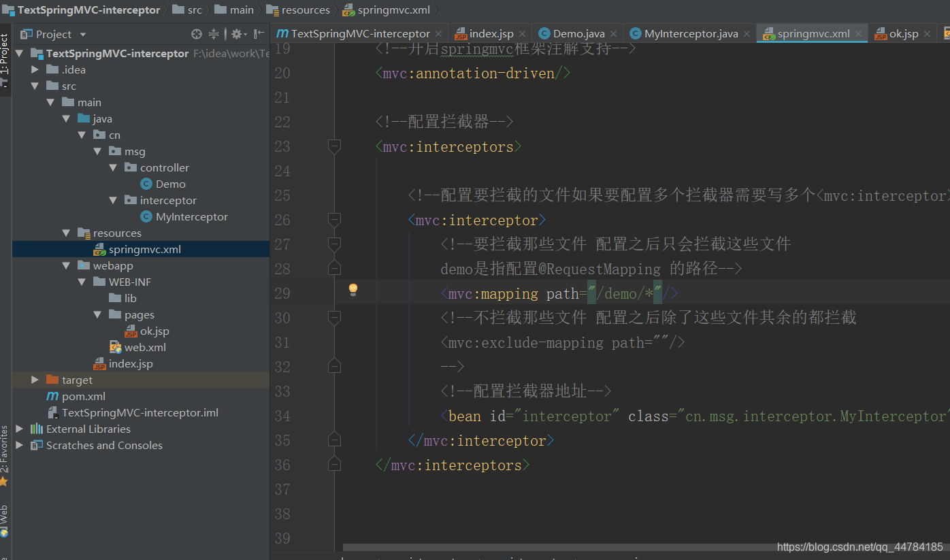This screenshot has width=950, height=560.
Task: Toggle code folding marker on line 32
Action: (x=334, y=367)
